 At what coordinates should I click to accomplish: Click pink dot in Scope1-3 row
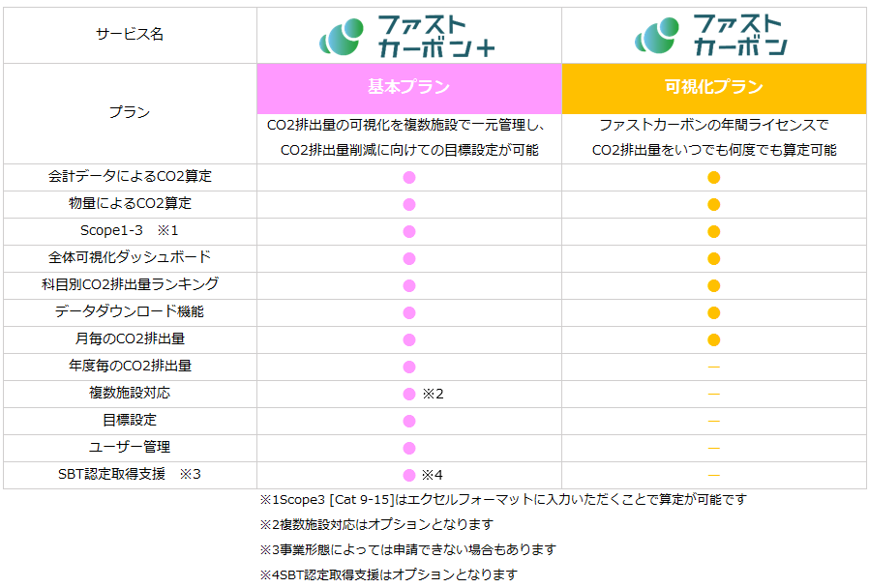point(408,231)
